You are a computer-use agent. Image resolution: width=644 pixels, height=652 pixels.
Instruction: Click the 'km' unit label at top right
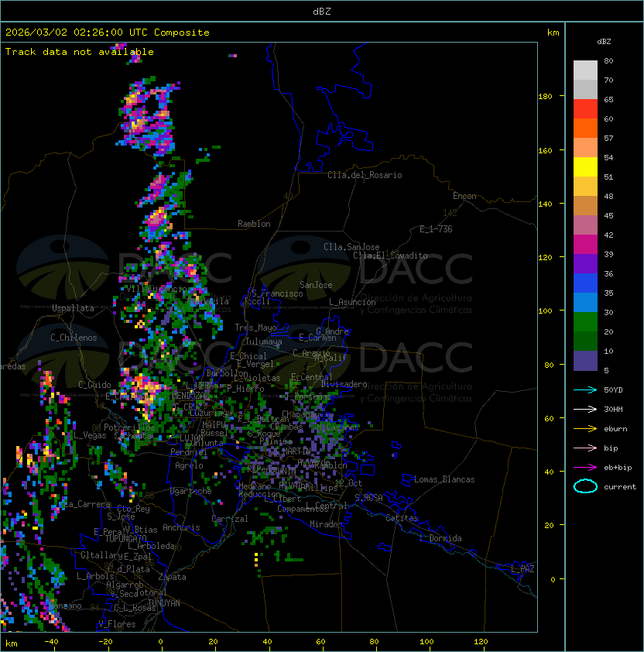point(553,33)
